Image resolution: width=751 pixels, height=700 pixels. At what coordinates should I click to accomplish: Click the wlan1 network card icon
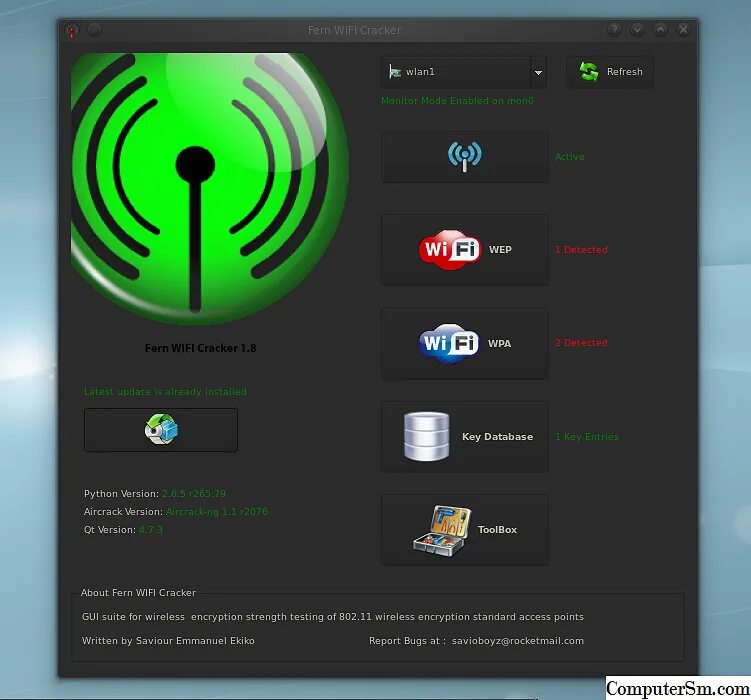pos(395,72)
